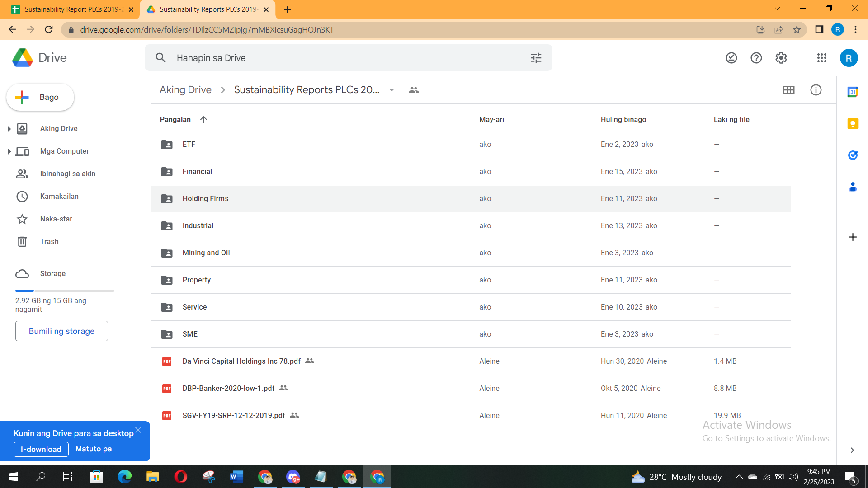868x488 pixels.
Task: Open Google Calendar side panel
Action: pyautogui.click(x=853, y=92)
